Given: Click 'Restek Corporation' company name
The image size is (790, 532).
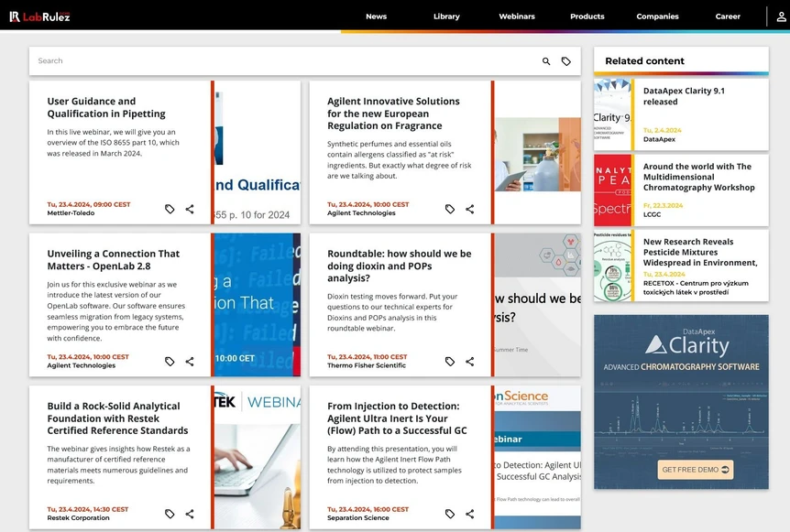Looking at the screenshot, I should [78, 518].
